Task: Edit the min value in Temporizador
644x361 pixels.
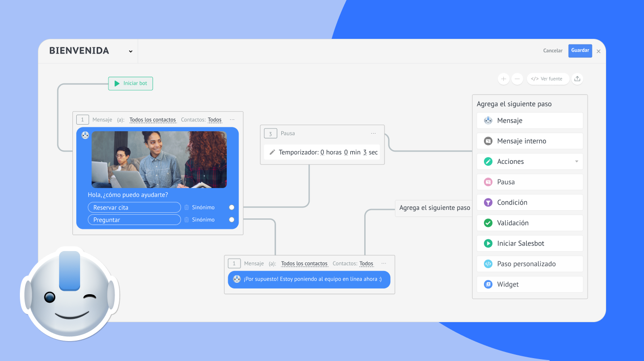Action: coord(346,153)
